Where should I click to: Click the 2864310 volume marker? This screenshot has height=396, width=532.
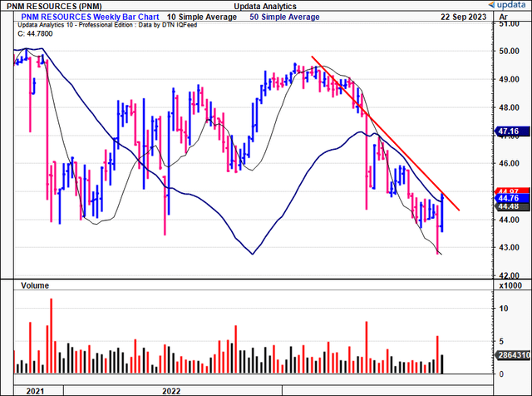(x=513, y=355)
